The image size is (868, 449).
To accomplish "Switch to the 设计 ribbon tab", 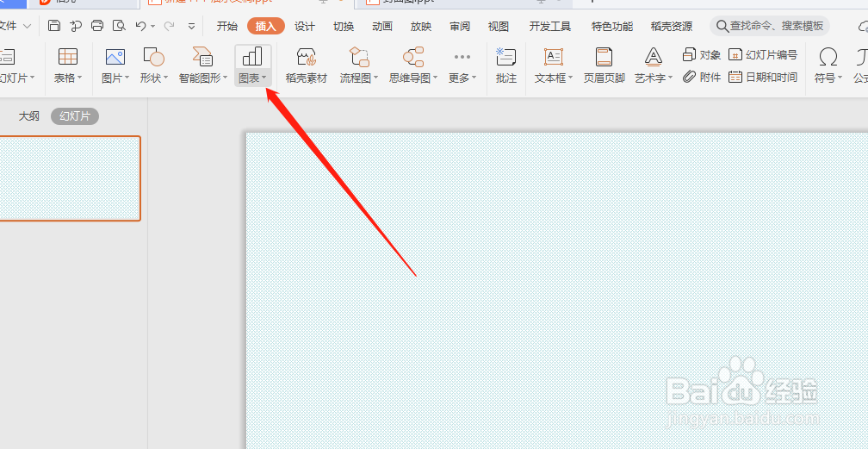I will pyautogui.click(x=305, y=26).
